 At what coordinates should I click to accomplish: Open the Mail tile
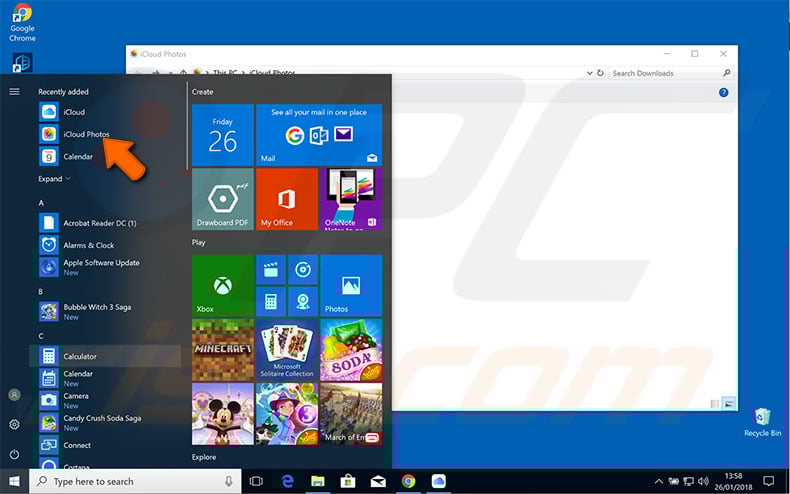[319, 135]
